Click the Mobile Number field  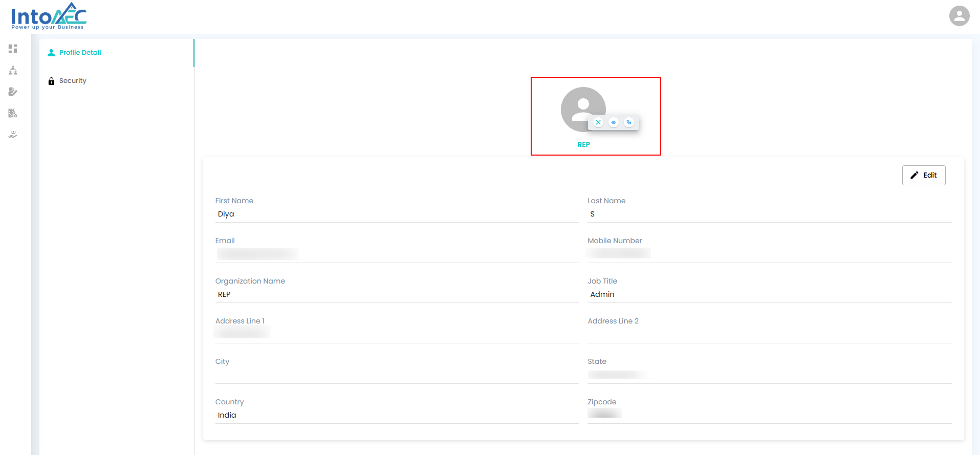[x=770, y=254]
